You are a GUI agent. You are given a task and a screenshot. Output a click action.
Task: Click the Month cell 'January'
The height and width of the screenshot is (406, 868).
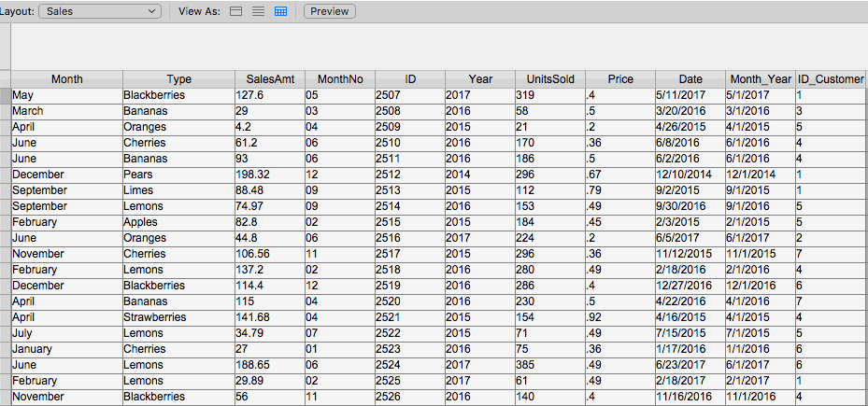67,349
